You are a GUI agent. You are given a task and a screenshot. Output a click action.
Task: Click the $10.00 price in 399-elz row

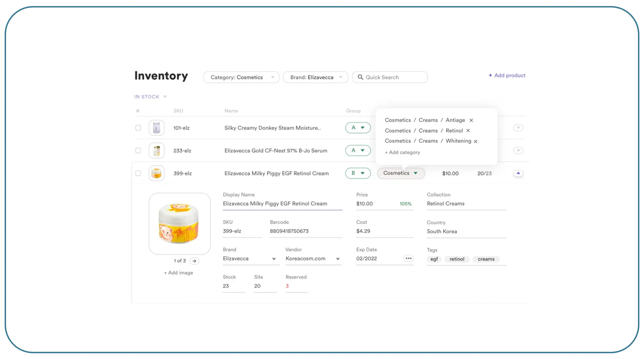(x=450, y=173)
